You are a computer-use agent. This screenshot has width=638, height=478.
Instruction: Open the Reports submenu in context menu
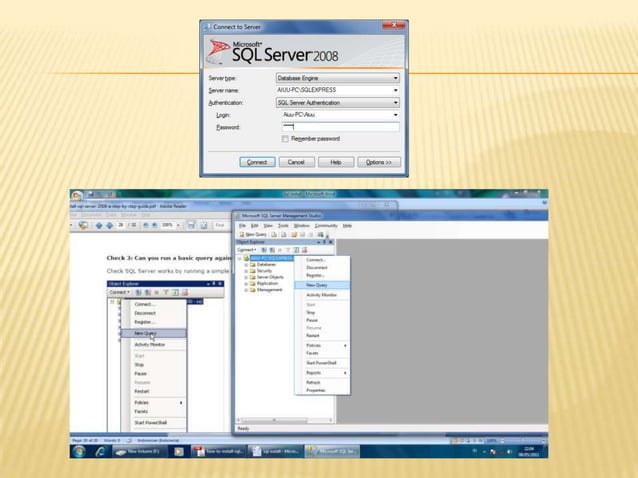click(x=322, y=373)
